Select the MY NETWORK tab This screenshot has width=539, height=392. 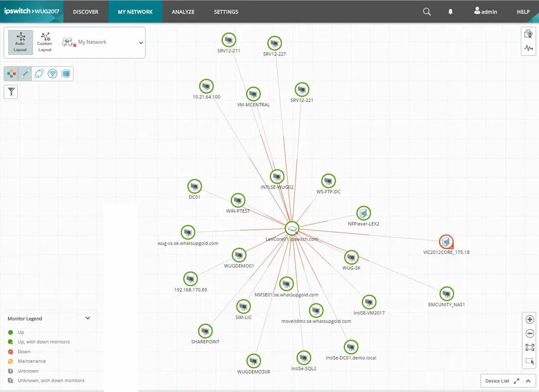[135, 12]
